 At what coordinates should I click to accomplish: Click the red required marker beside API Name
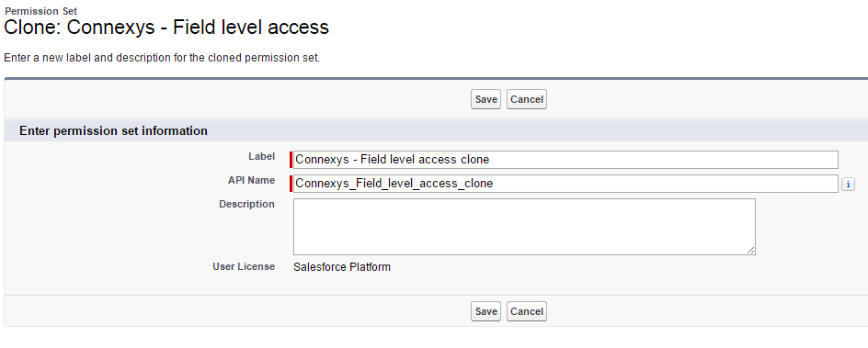(291, 184)
